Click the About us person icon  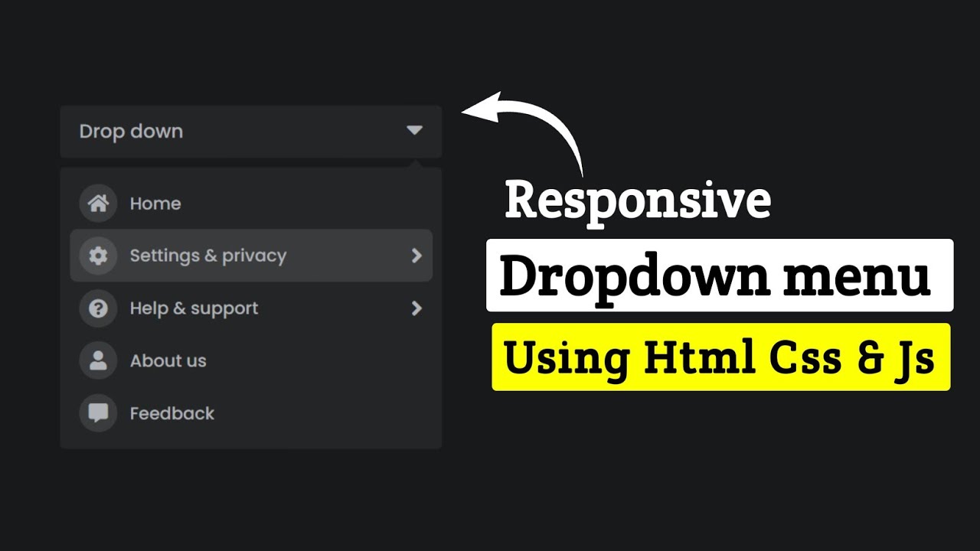tap(98, 360)
